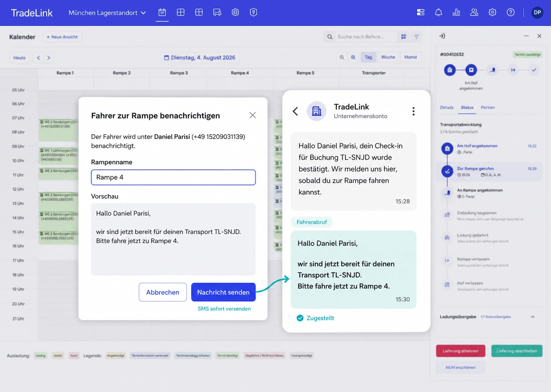This screenshot has height=392, width=551.
Task: Click the first progress step circle icon
Action: (450, 70)
